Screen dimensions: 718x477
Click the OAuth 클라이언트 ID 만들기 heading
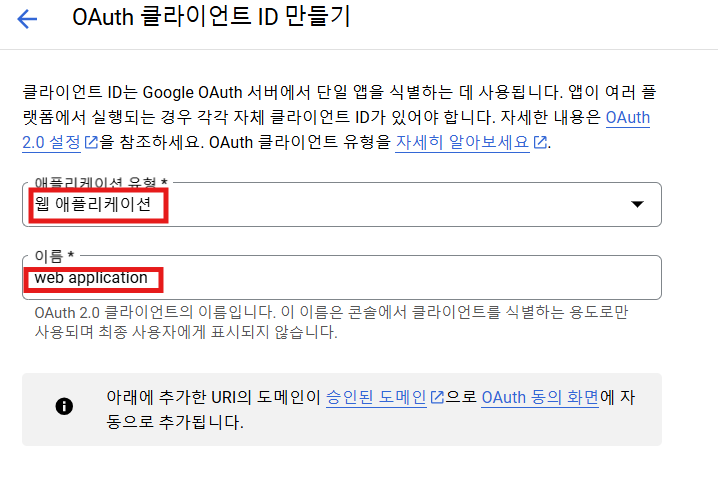[x=211, y=17]
